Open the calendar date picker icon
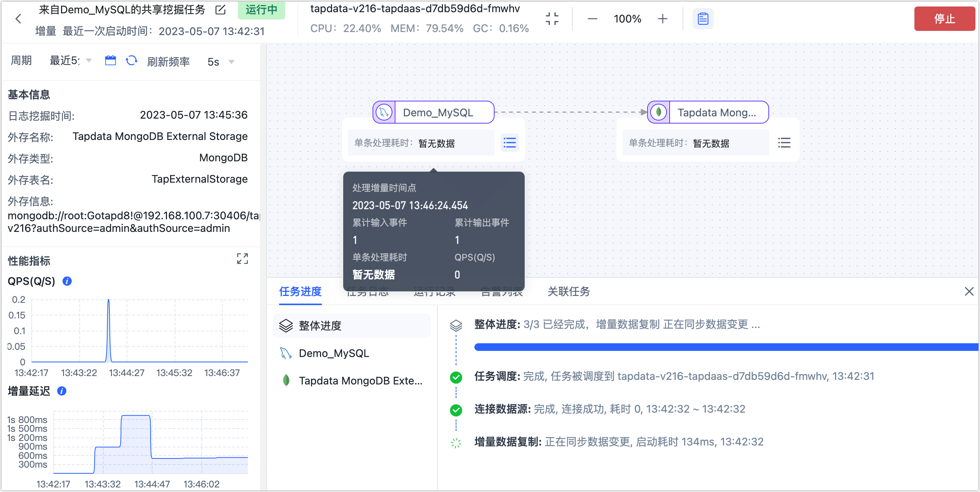Screen dimensions: 980x492 click(110, 61)
